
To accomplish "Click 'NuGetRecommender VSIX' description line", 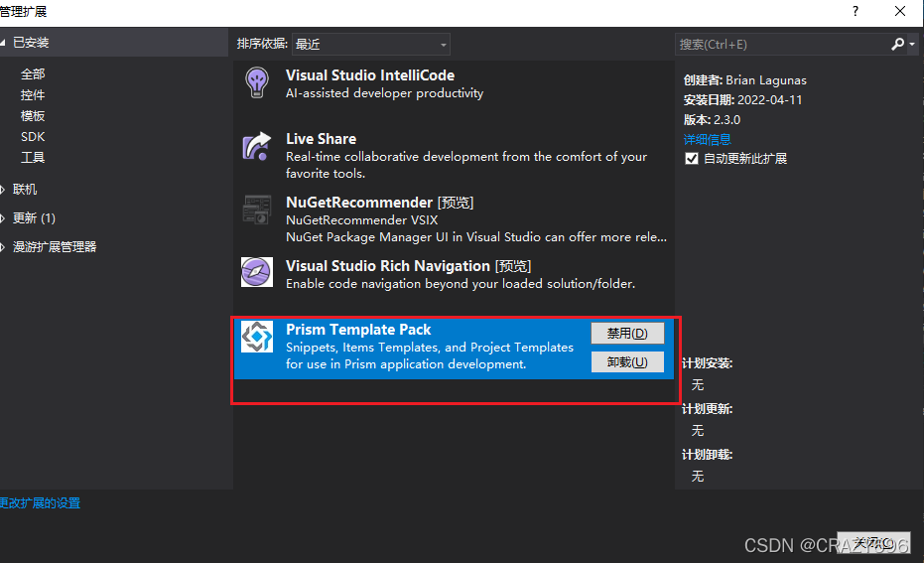I will [x=362, y=219].
